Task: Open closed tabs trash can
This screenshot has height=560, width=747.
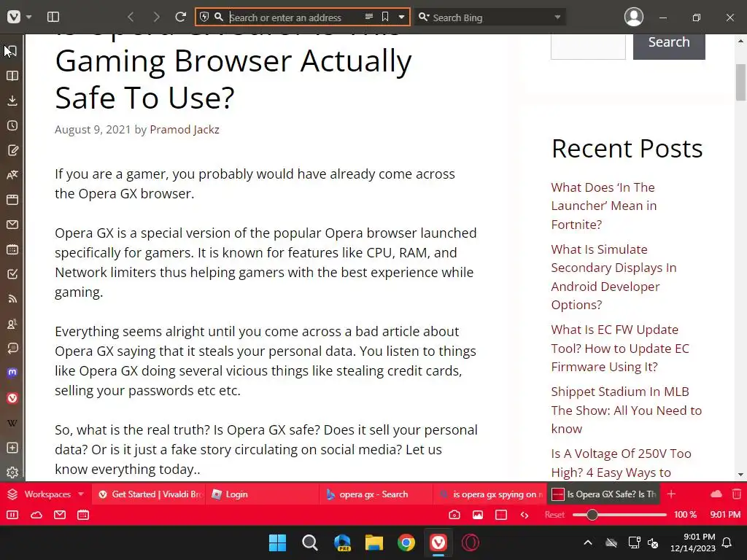Action: point(737,494)
